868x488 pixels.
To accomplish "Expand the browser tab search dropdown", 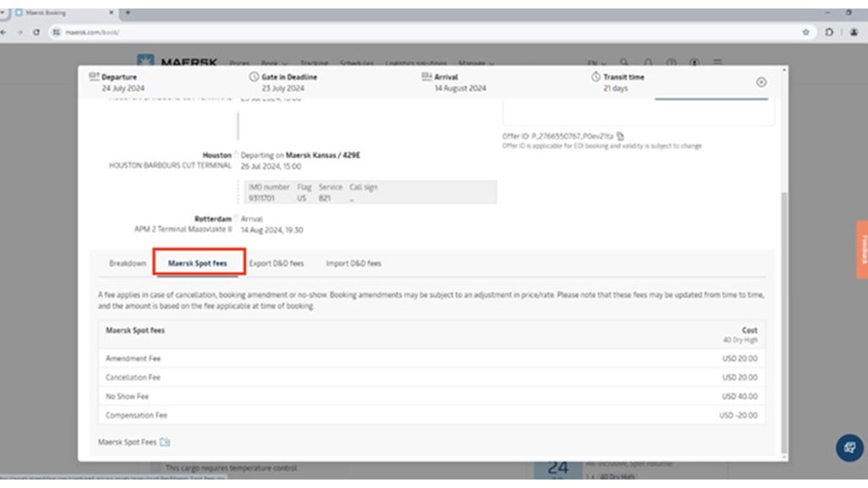I will point(4,13).
